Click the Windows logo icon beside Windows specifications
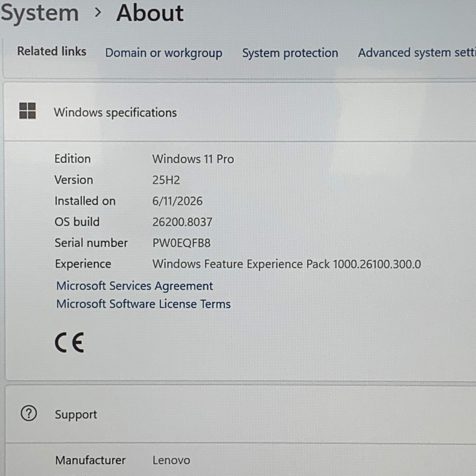Image resolution: width=476 pixels, height=476 pixels. (27, 111)
